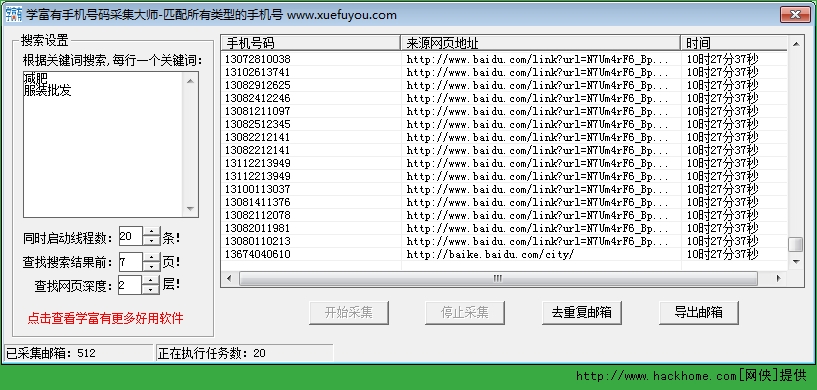The height and width of the screenshot is (390, 817).
Task: Click the keyword box scroll-up arrow
Action: 190,80
